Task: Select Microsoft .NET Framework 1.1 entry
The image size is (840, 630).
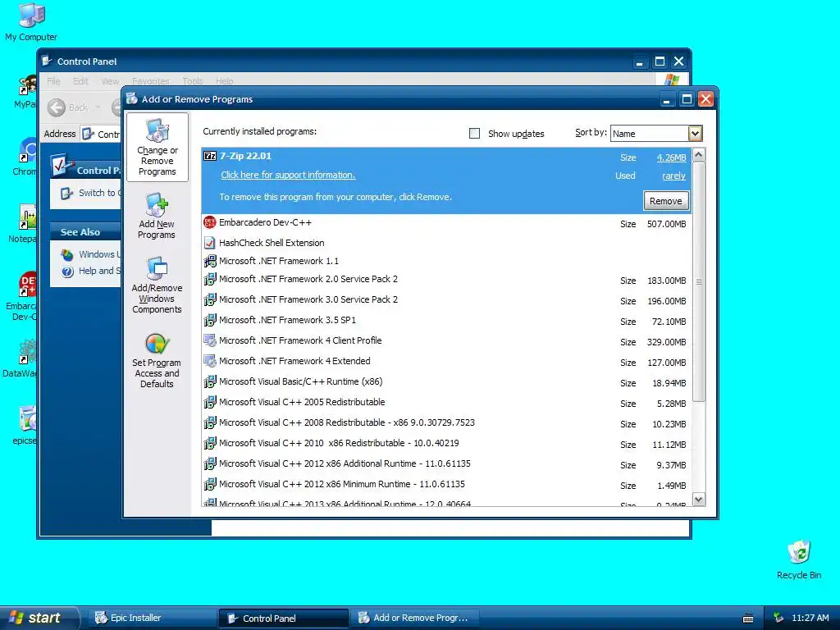Action: pos(446,261)
